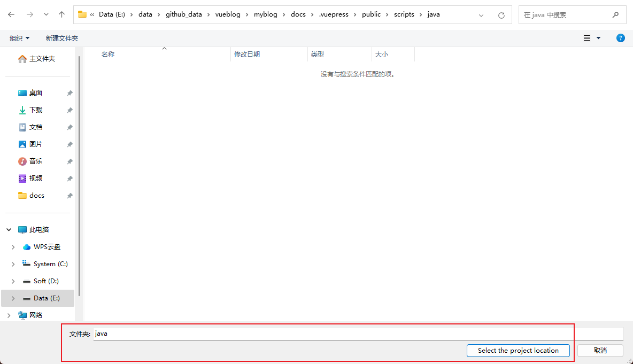The image size is (633, 364).
Task: Jump to github_data breadcrumb
Action: (184, 14)
